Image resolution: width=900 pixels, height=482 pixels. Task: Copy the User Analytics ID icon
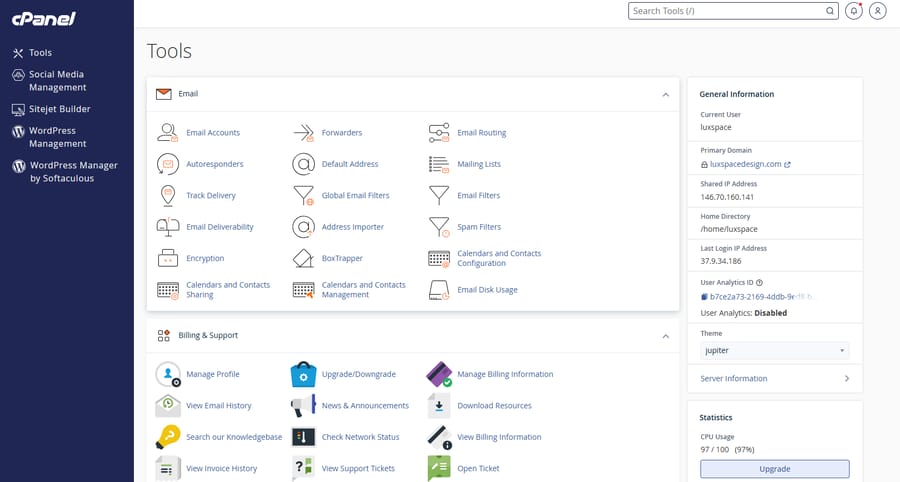[x=704, y=297]
